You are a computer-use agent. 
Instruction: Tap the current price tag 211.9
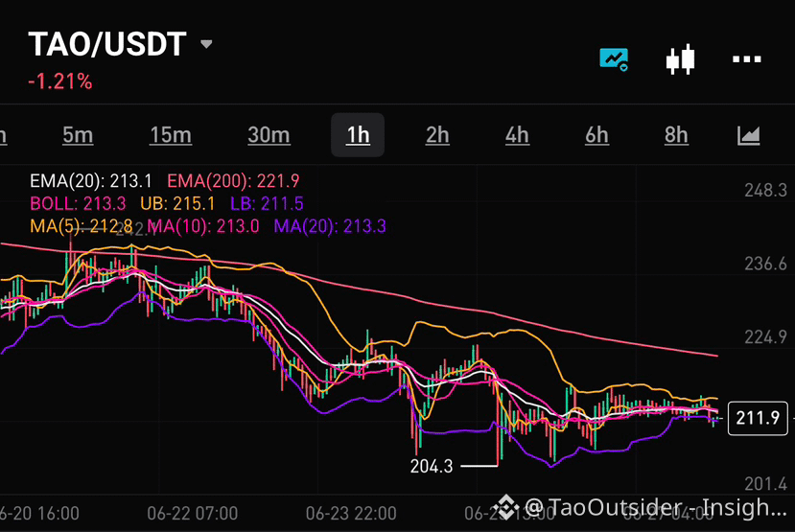[758, 418]
